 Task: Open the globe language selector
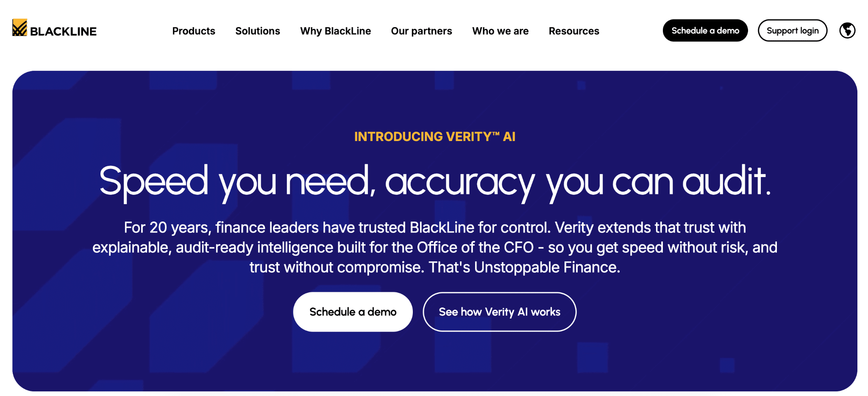tap(847, 30)
